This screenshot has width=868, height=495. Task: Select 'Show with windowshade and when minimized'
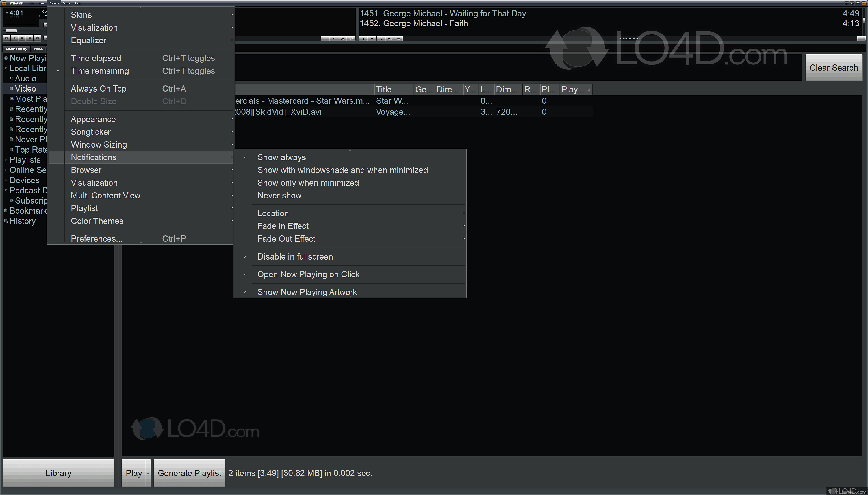[x=350, y=170]
